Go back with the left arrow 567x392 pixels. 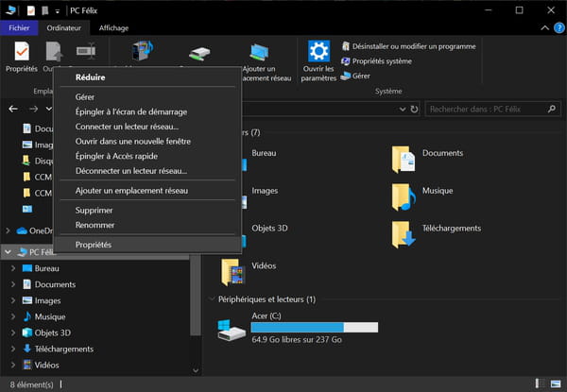13,109
